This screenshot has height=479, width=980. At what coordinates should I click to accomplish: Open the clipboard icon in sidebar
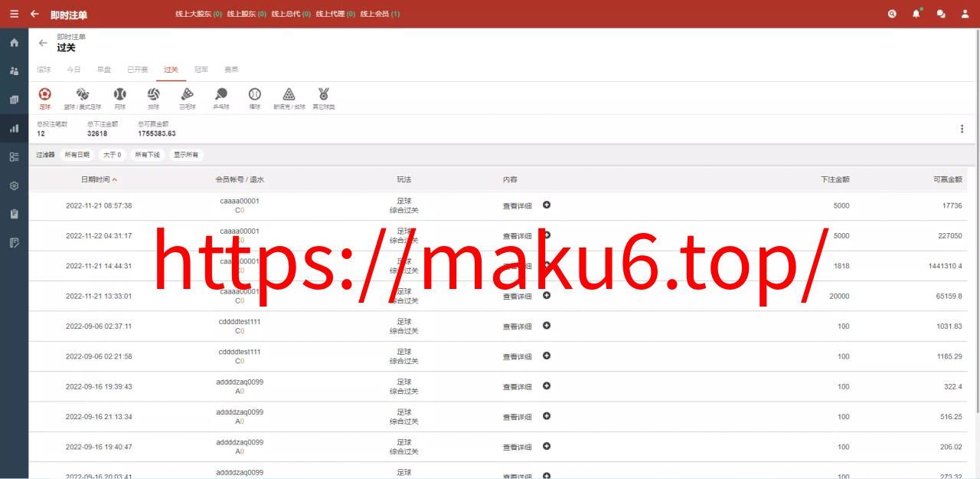[14, 214]
